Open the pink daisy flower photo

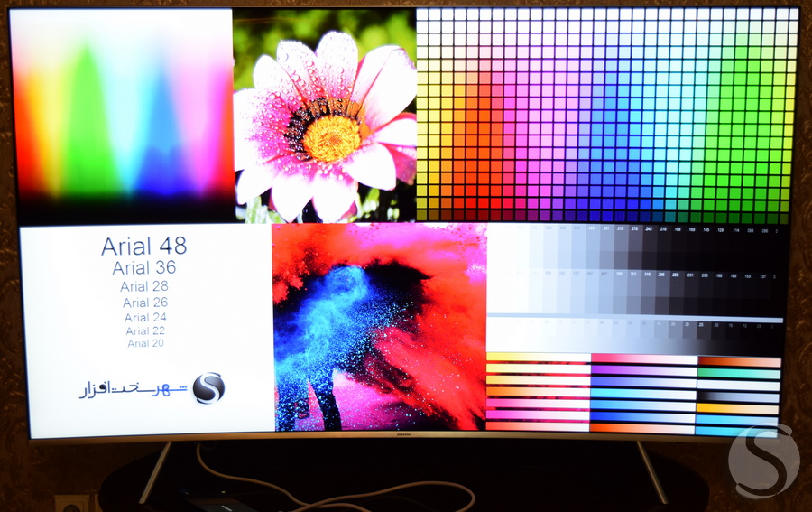point(325,116)
